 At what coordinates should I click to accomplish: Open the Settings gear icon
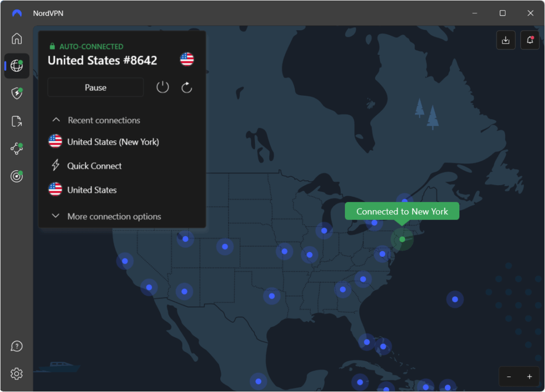(16, 373)
